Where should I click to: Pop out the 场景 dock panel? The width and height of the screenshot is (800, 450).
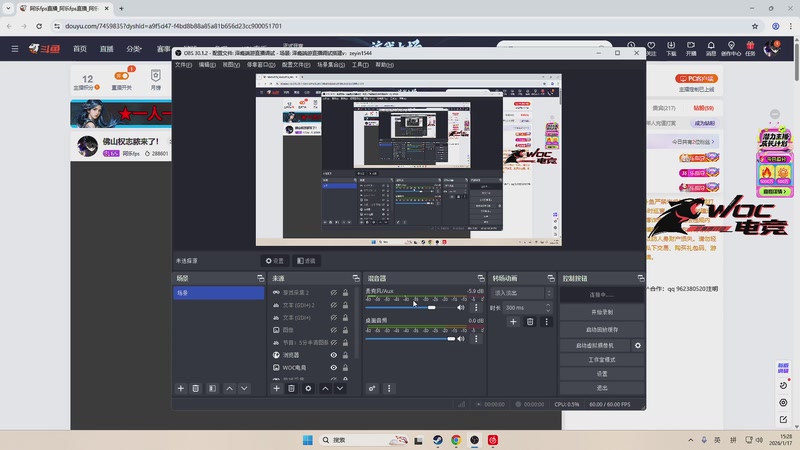coord(261,278)
